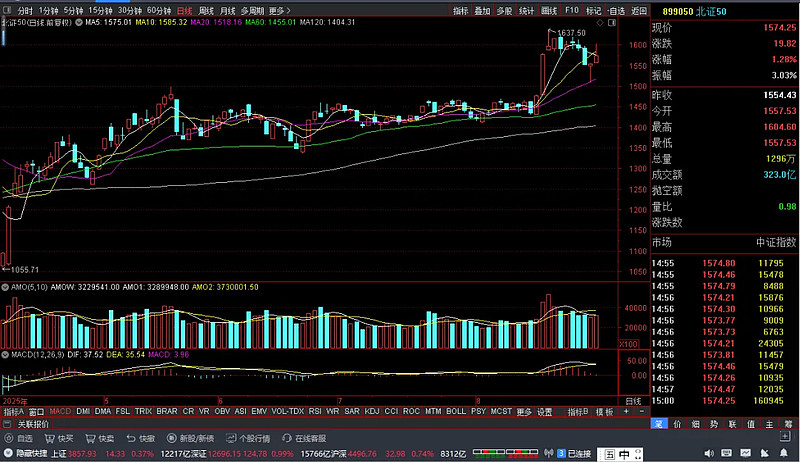Click the 设置 indicator settings button
Viewport: 800px width, 462px height.
pyautogui.click(x=545, y=412)
